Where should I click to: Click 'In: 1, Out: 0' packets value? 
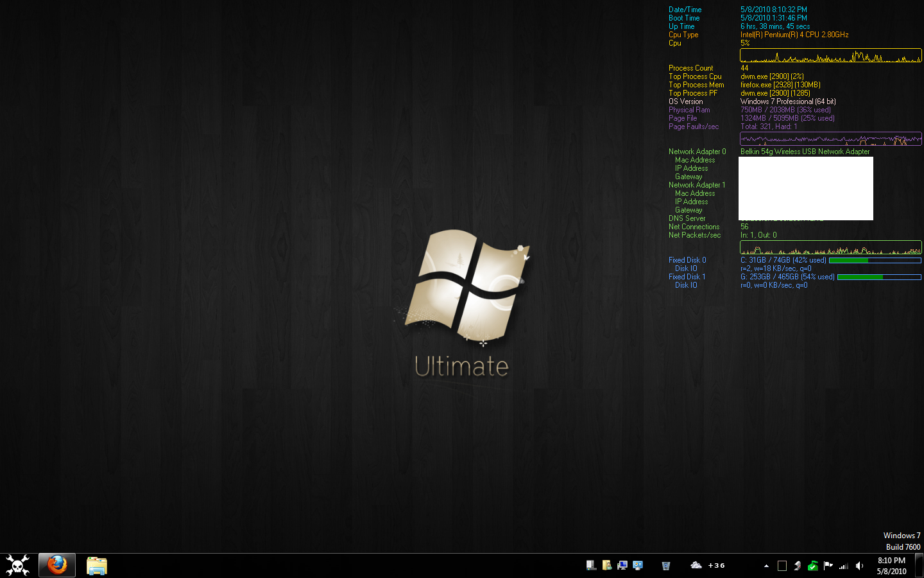[758, 235]
